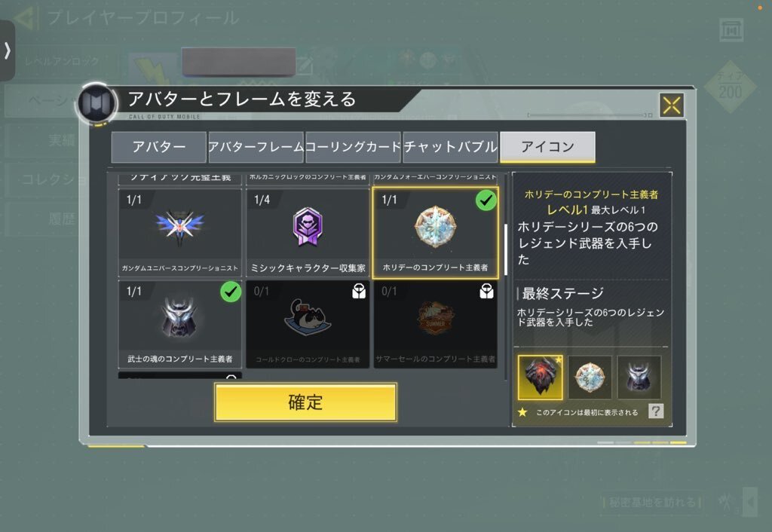Close the avatar and frame dialog
The height and width of the screenshot is (532, 772).
pos(672,105)
